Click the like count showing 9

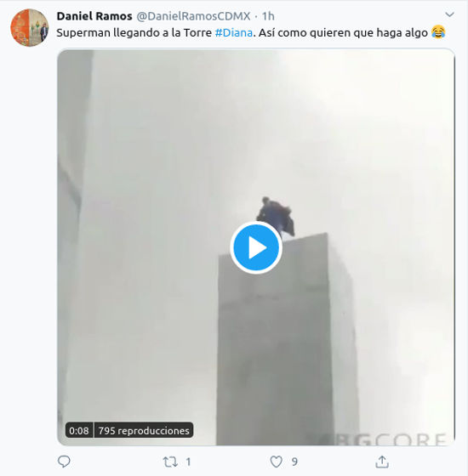[294, 462]
